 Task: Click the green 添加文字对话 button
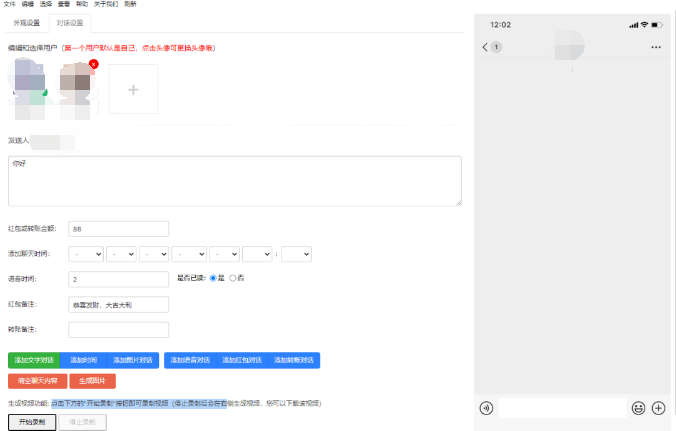34,360
